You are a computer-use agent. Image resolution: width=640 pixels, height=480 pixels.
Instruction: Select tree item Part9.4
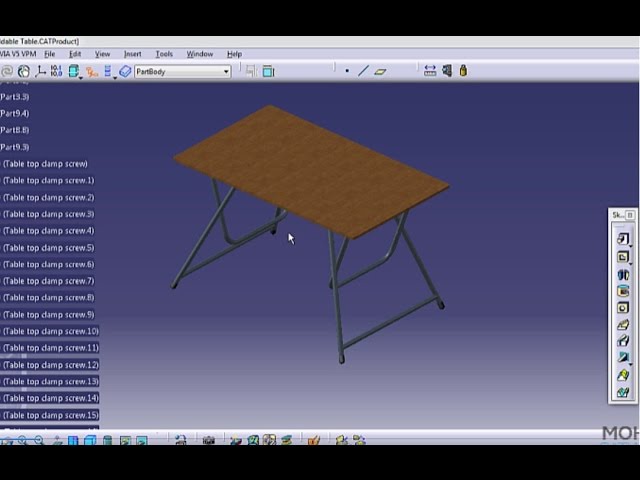point(14,113)
